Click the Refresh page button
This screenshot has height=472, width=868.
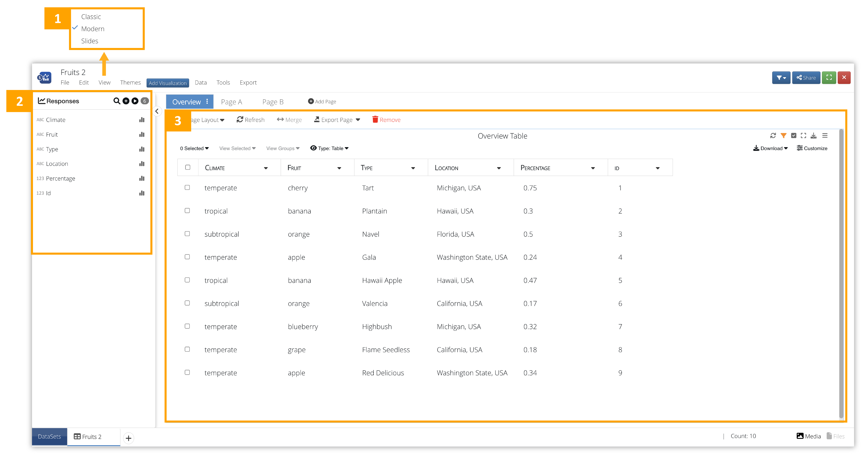pos(251,120)
